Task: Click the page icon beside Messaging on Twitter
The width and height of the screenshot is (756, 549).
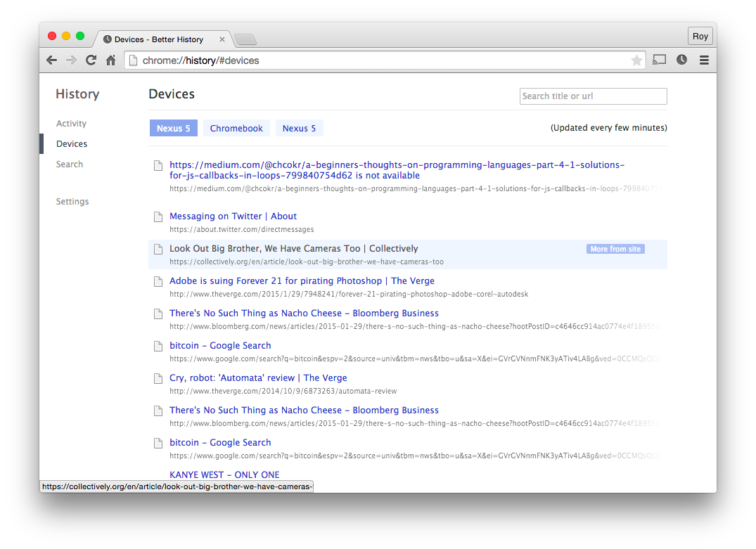Action: click(158, 217)
